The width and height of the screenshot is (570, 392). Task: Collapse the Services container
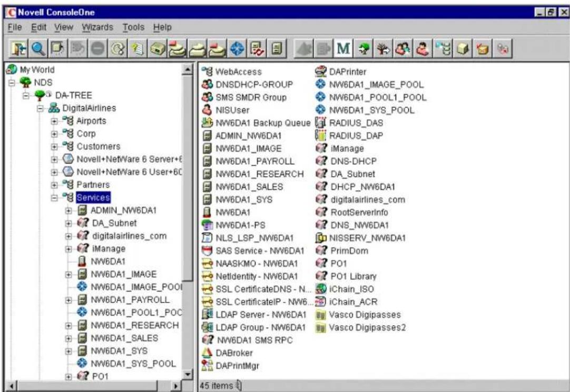(x=54, y=198)
